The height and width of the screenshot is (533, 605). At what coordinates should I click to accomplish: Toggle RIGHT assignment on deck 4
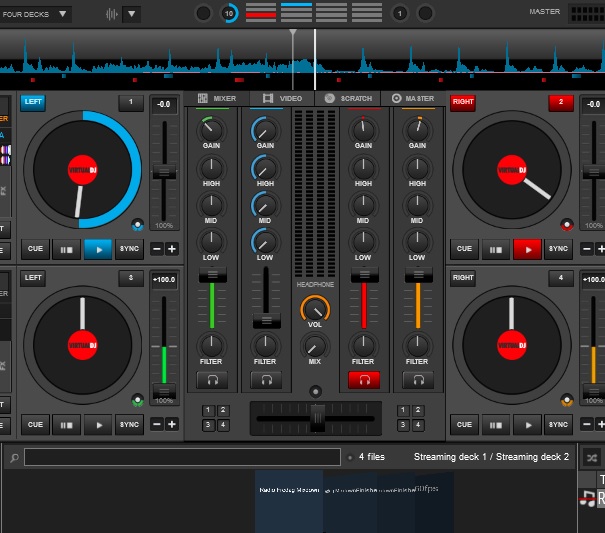[x=463, y=278]
